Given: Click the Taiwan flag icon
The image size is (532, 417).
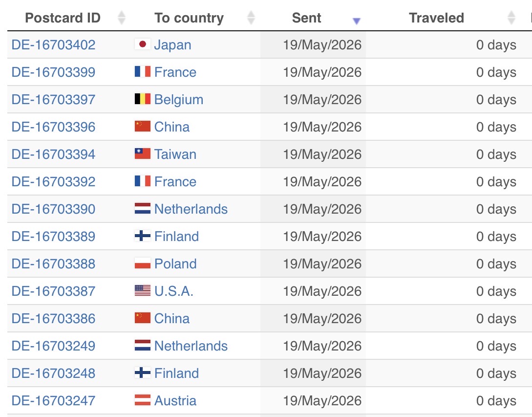Looking at the screenshot, I should click(143, 154).
